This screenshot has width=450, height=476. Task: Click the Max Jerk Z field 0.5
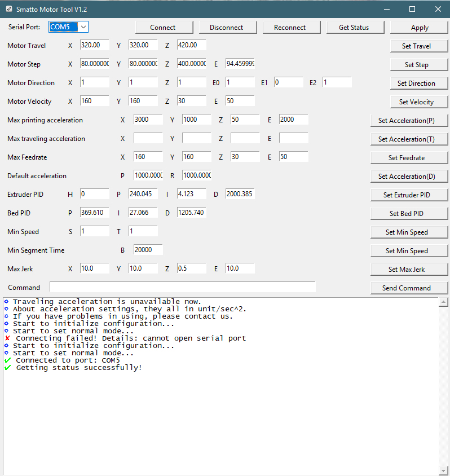(x=192, y=268)
